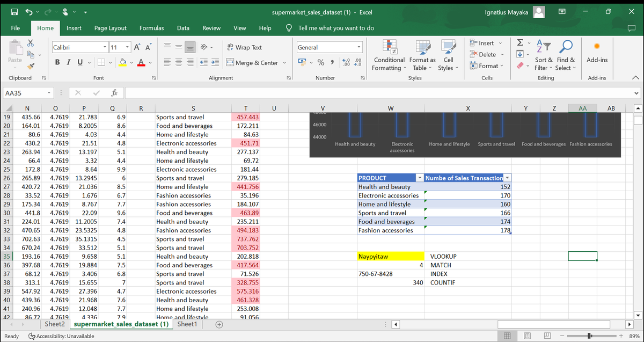Click the Increase Decimal icon
Screen dimensions: 644x342
346,63
